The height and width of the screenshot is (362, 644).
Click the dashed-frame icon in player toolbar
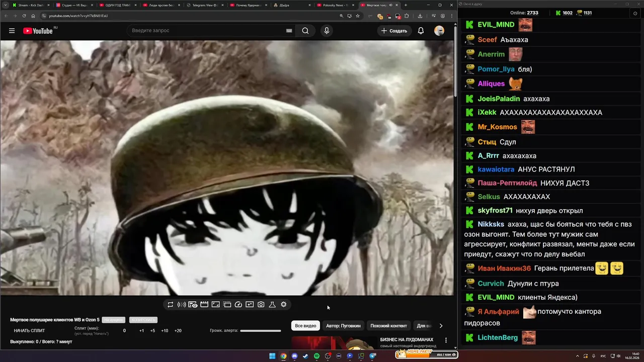[x=227, y=305]
